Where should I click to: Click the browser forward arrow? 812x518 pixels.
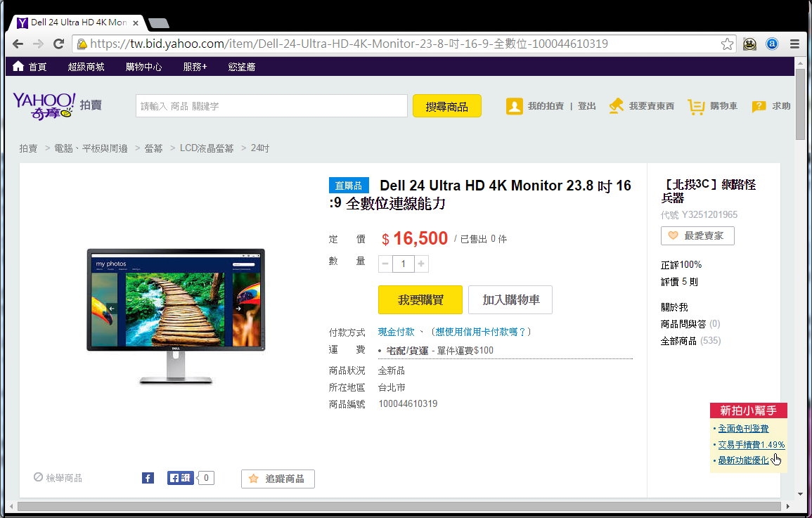pyautogui.click(x=39, y=44)
